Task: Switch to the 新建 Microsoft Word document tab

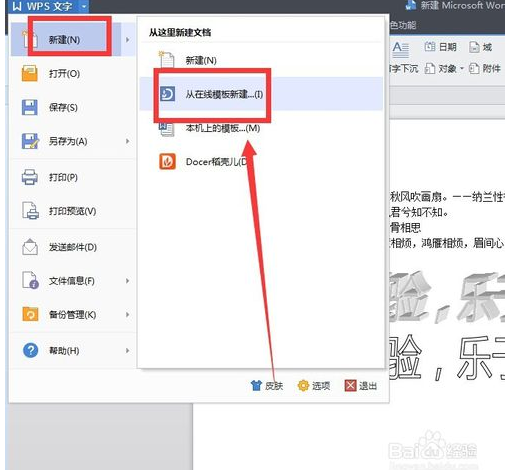Action: 455,5
